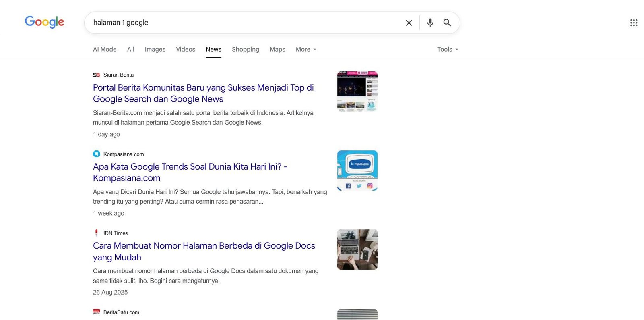The image size is (644, 320).
Task: Click inside the search input field
Action: 242,23
